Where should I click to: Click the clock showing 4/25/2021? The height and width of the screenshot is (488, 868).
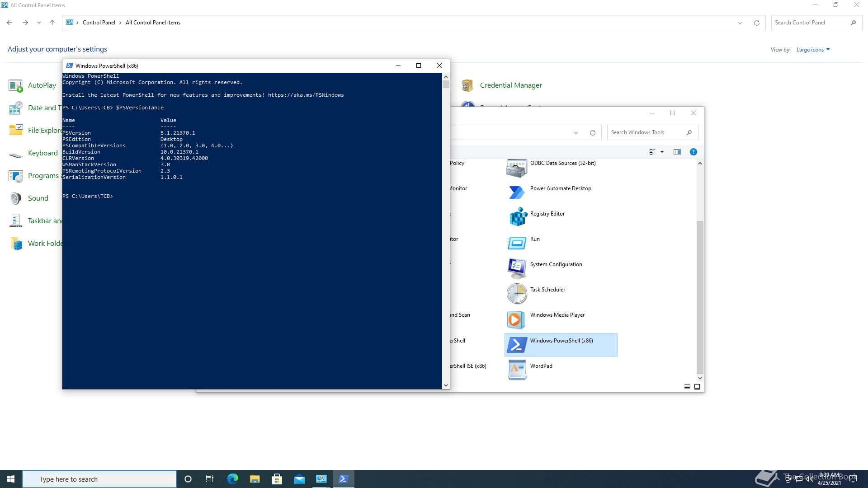pyautogui.click(x=829, y=479)
